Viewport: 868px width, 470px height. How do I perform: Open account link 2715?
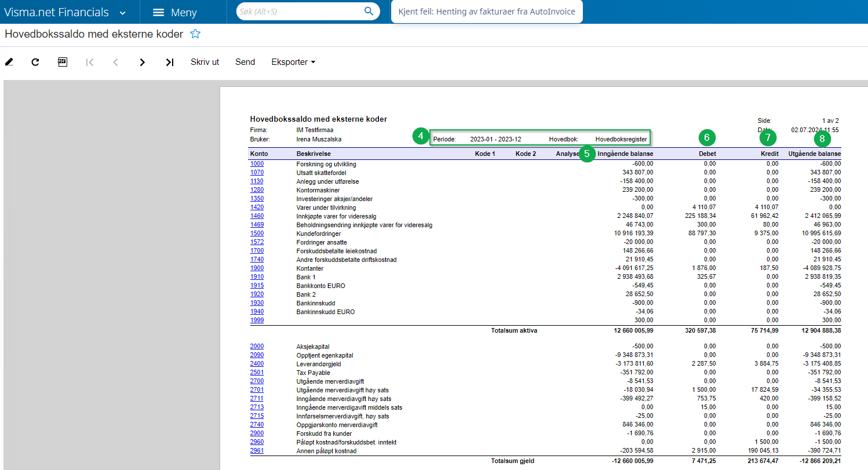pos(257,416)
